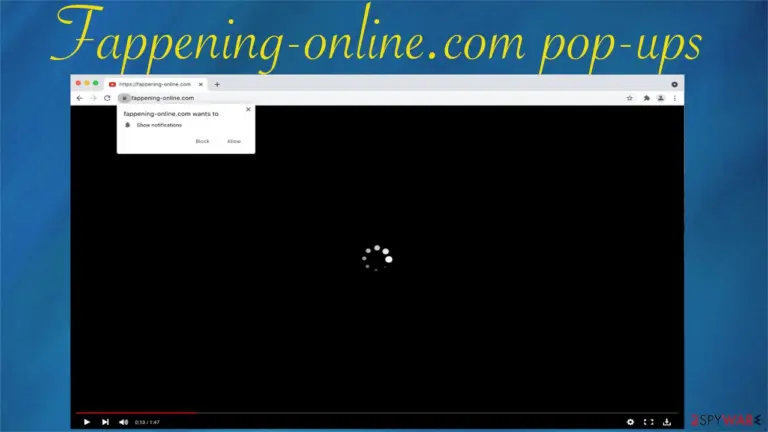Image resolution: width=768 pixels, height=432 pixels.
Task: Skip to the next video
Action: pos(105,422)
